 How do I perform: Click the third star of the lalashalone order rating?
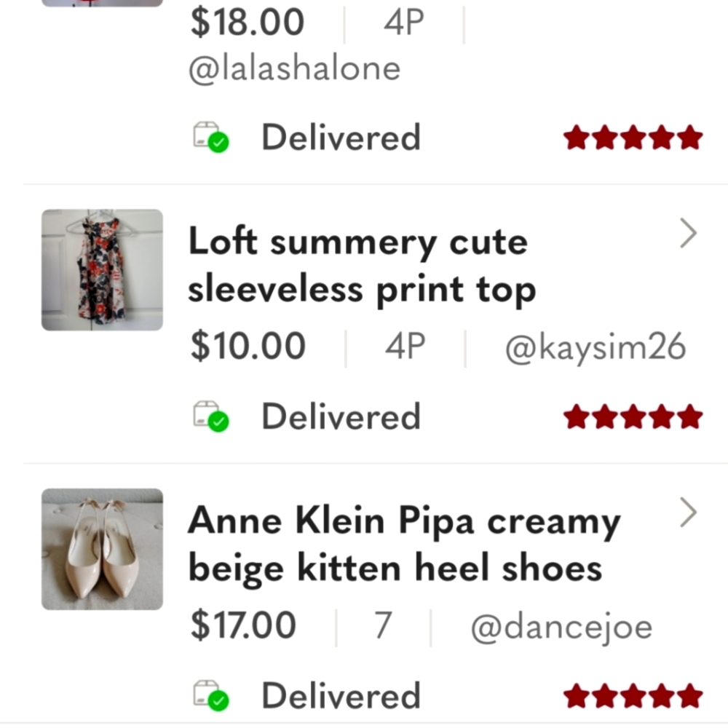(633, 136)
